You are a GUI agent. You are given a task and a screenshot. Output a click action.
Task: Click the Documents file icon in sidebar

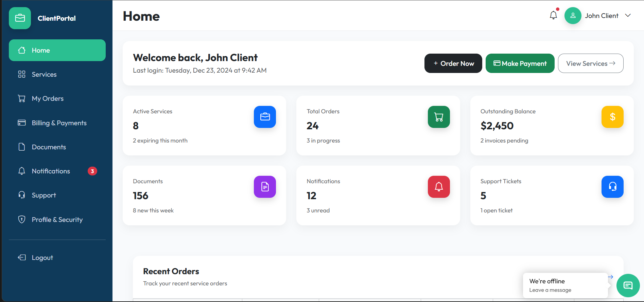click(x=22, y=147)
